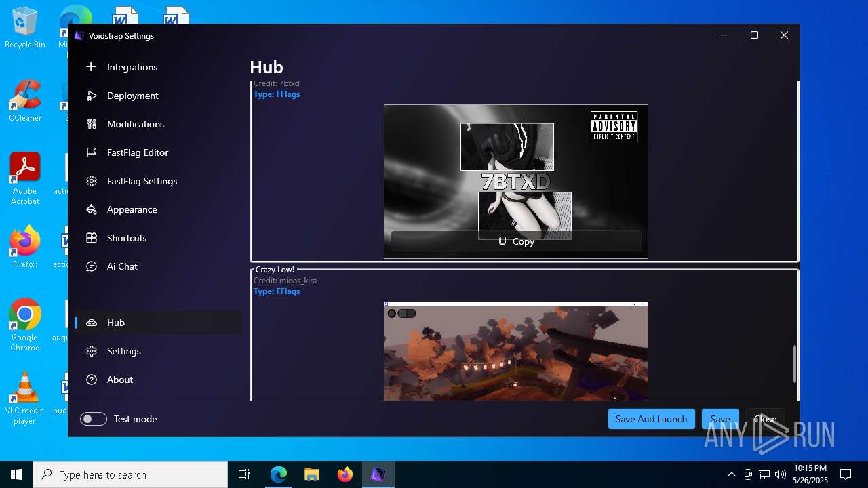Image resolution: width=868 pixels, height=488 pixels.
Task: Open Firefox desktop shortcut
Action: click(25, 247)
